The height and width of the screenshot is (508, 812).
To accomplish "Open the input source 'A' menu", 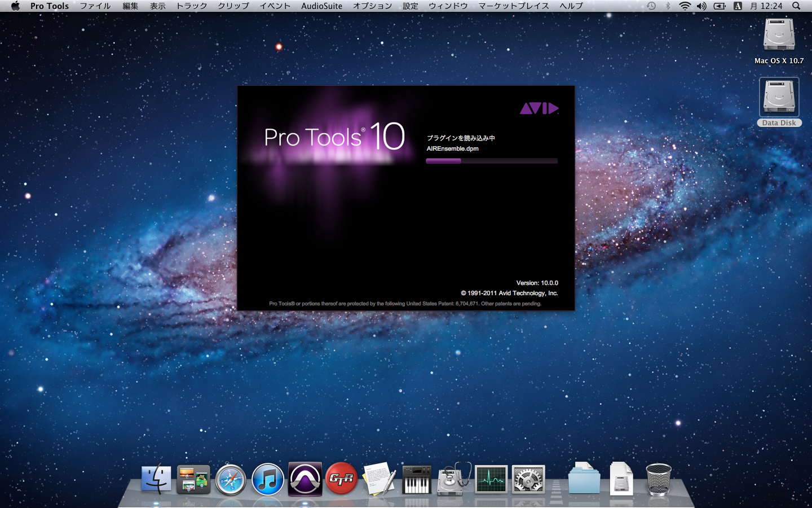I will coord(738,6).
